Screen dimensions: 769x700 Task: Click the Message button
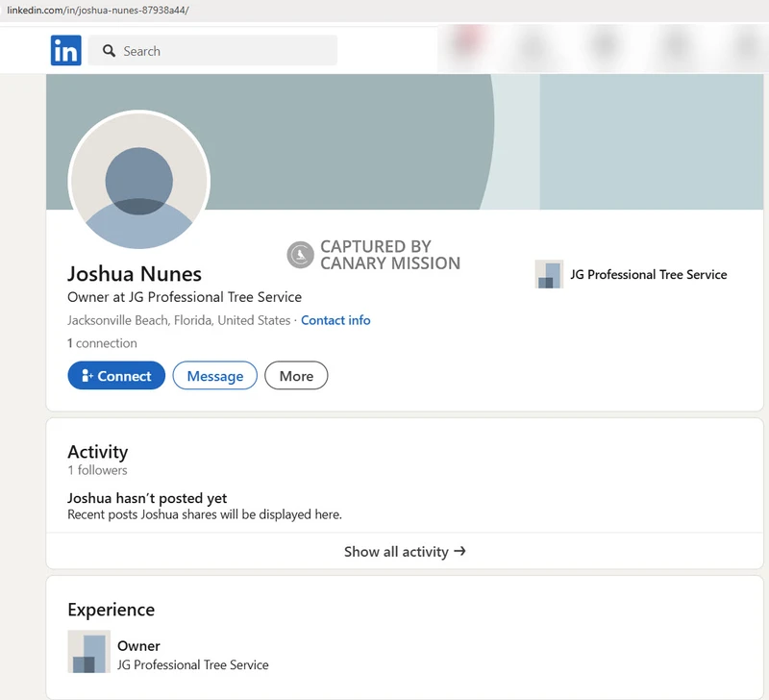(214, 375)
